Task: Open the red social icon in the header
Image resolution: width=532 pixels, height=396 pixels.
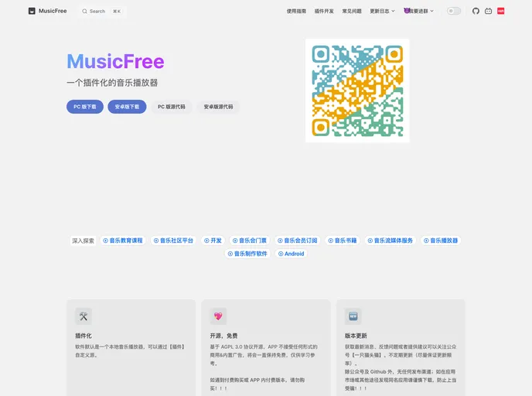Action: tap(501, 11)
